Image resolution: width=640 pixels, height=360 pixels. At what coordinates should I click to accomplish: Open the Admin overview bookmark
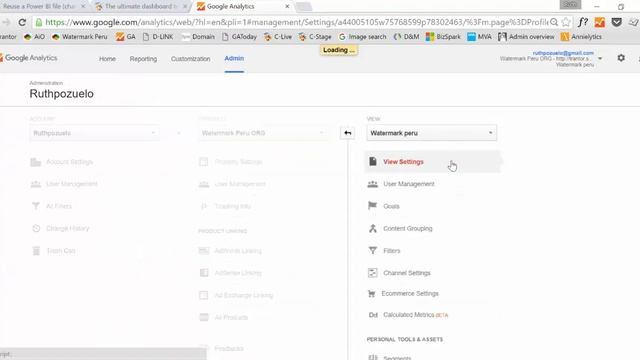[526, 37]
